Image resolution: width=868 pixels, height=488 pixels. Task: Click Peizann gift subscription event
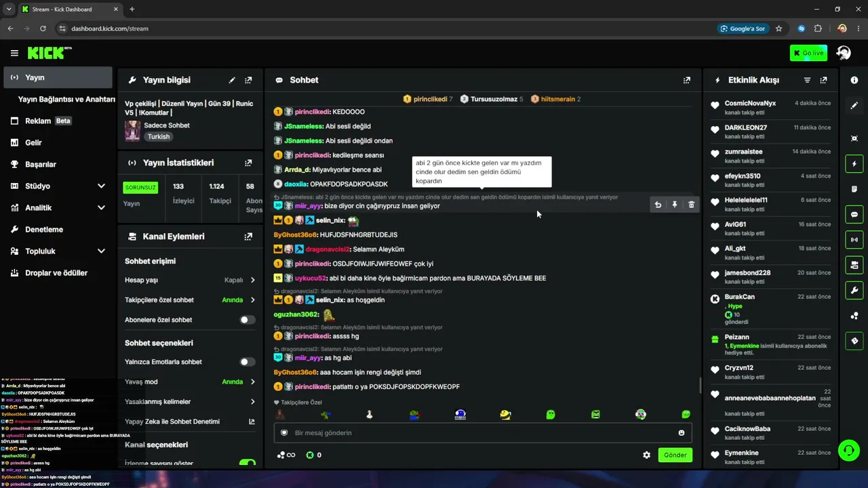[x=770, y=344]
